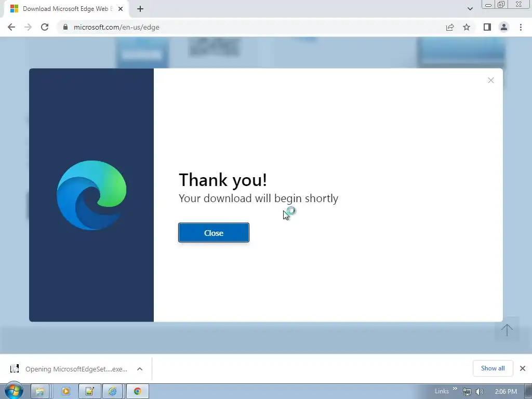Open media player taskbar icon

click(x=66, y=391)
